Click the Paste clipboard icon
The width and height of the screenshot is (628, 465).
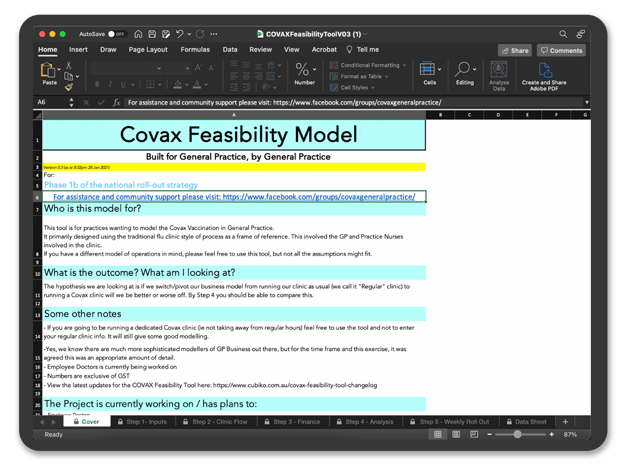[x=48, y=70]
